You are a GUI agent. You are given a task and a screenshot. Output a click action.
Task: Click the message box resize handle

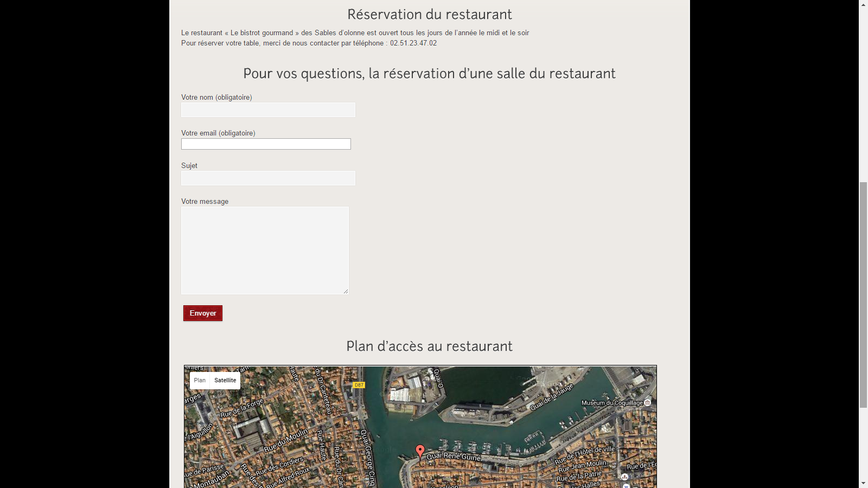(346, 291)
